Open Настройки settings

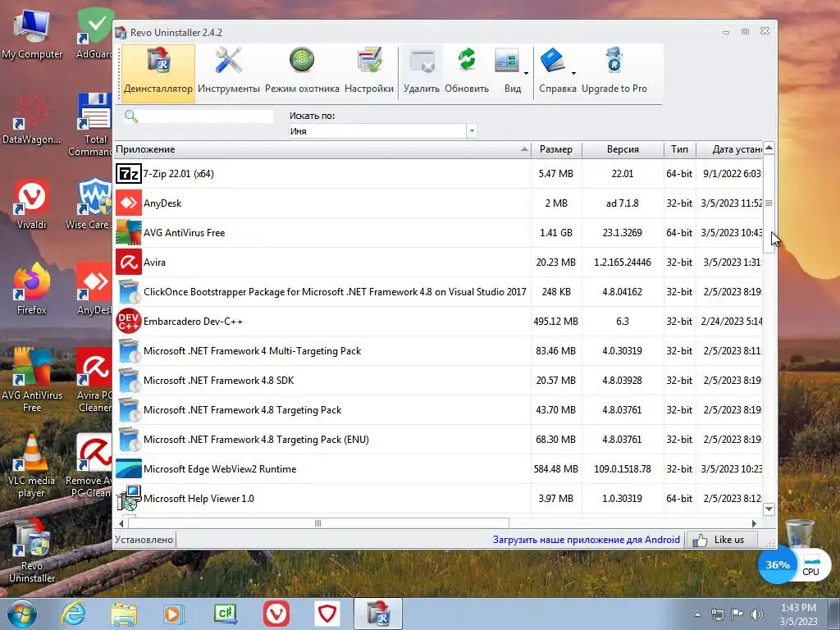tap(369, 72)
